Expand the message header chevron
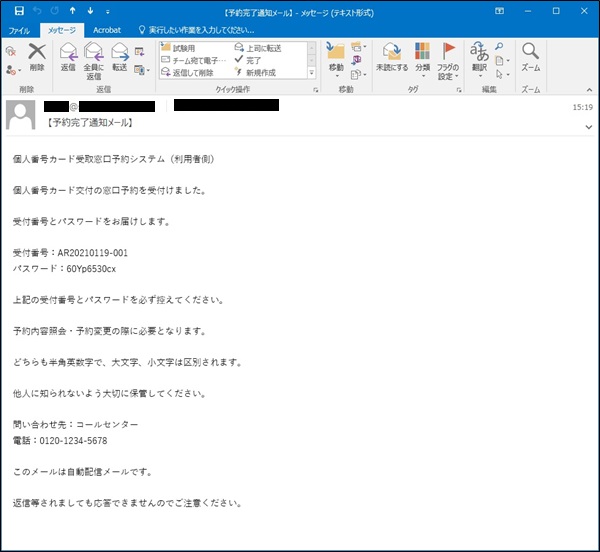Viewport: 600px width, 552px height. coord(589,128)
